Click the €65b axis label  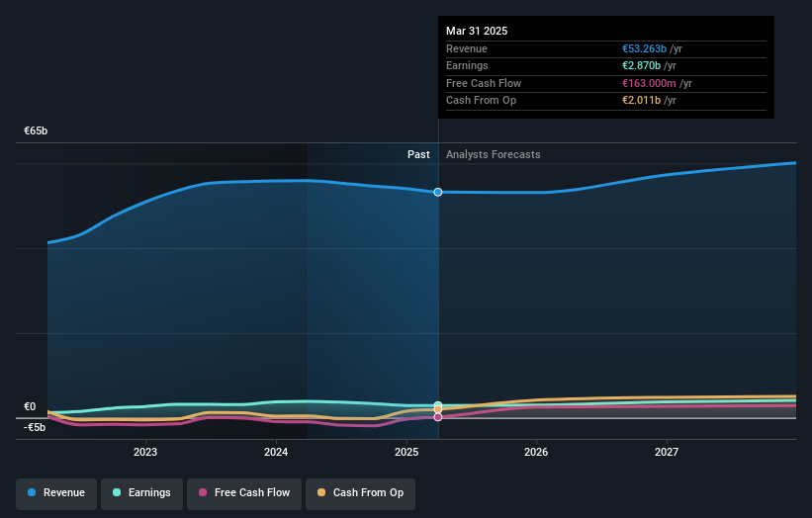(36, 130)
